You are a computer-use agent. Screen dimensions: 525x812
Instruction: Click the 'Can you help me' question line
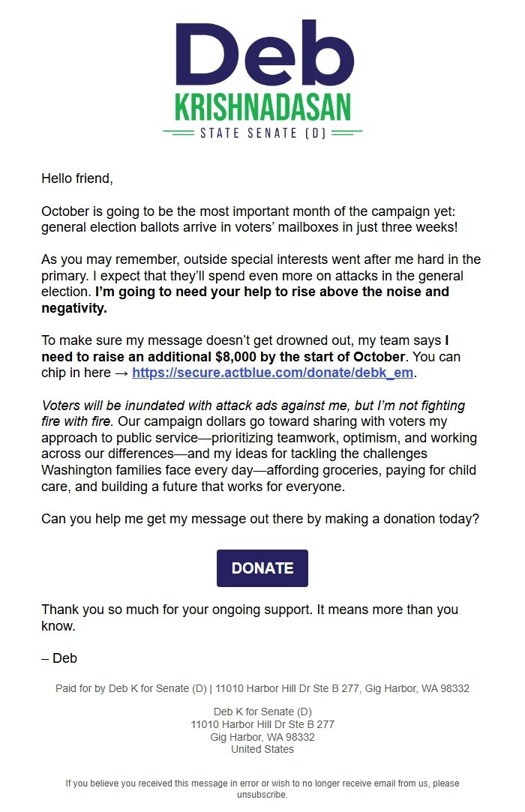coord(259,519)
